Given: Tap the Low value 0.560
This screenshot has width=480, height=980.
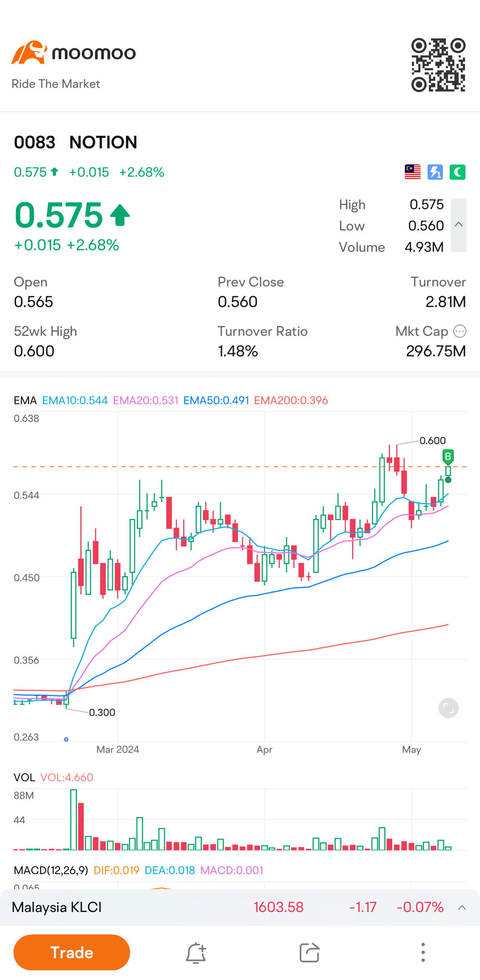Looking at the screenshot, I should (426, 226).
